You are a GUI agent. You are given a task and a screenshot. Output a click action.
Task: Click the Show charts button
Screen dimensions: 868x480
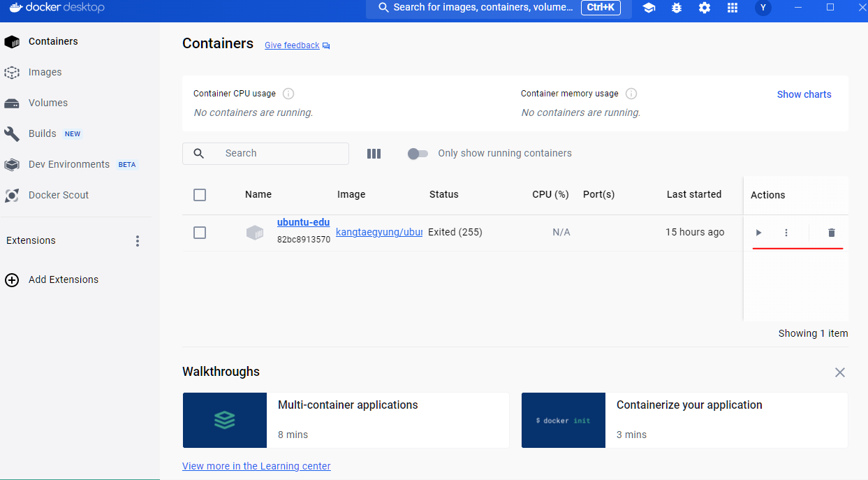click(x=804, y=94)
